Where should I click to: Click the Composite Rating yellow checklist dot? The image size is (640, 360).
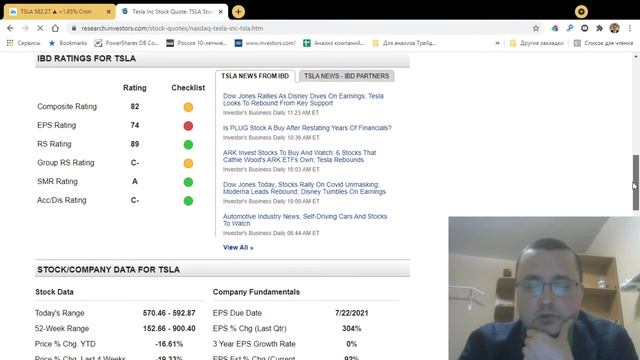[188, 107]
